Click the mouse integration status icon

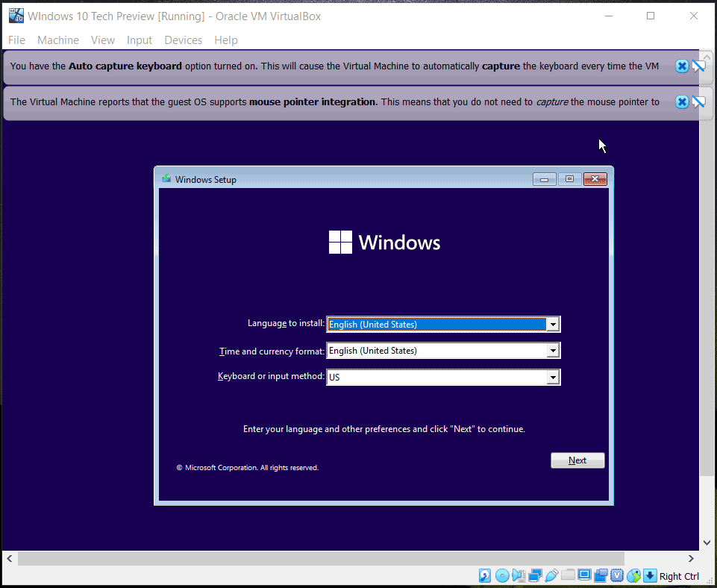633,575
